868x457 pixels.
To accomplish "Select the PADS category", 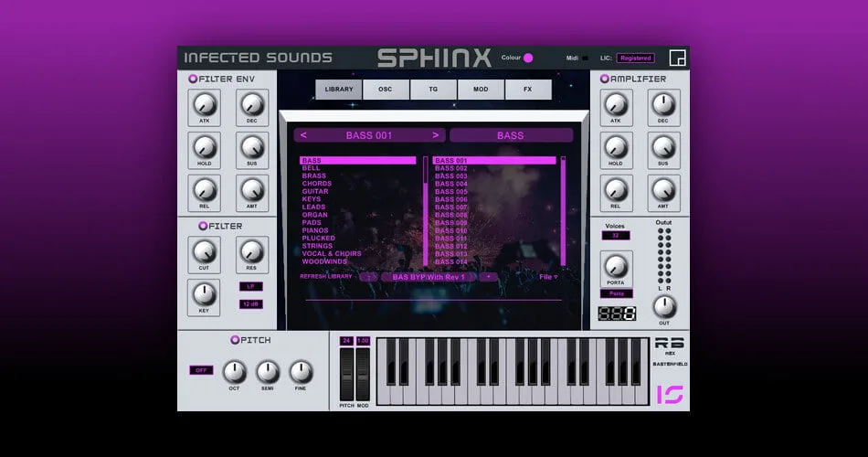I will click(x=312, y=223).
